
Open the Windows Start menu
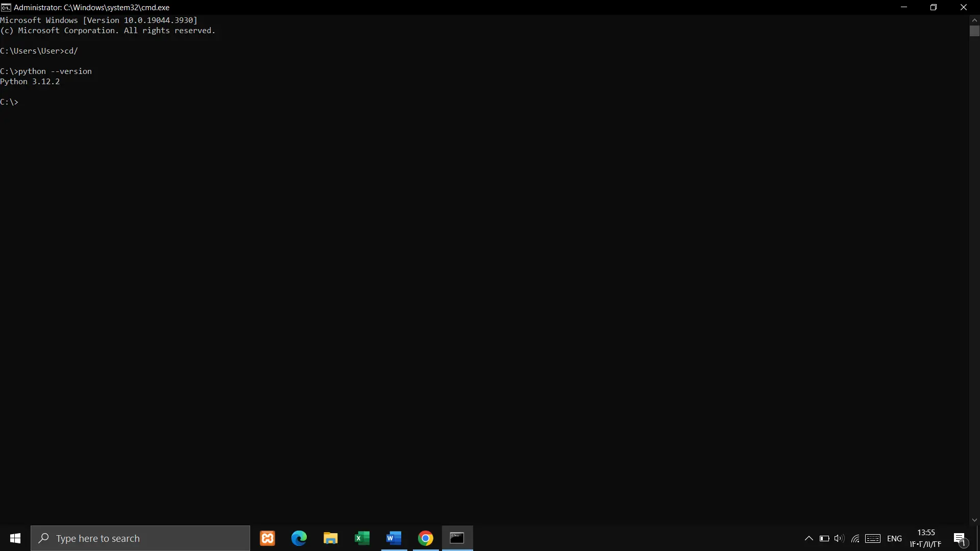click(x=15, y=538)
